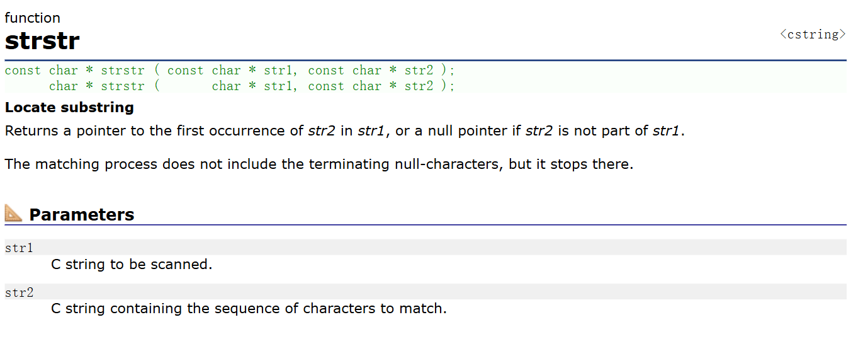Click the Parameters section ruler icon

[13, 214]
